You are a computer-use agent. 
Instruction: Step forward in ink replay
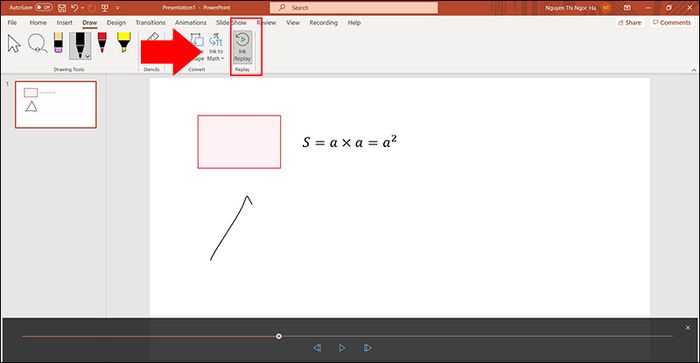pos(367,347)
